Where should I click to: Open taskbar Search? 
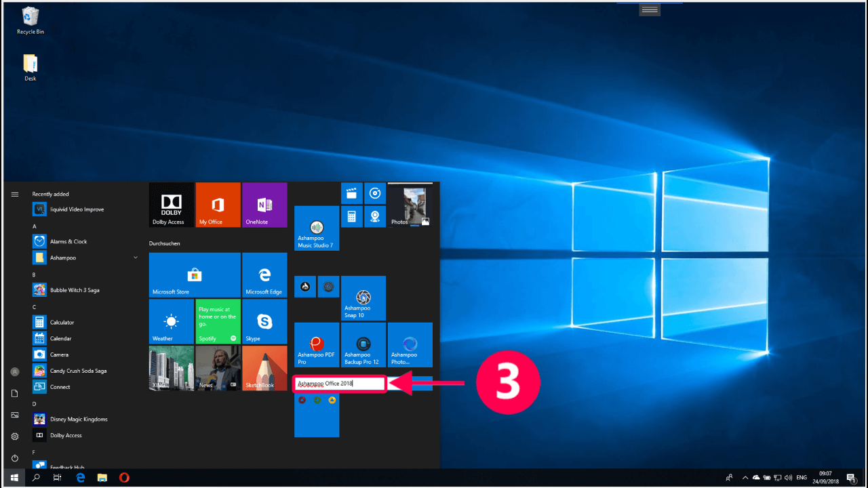[x=36, y=478]
